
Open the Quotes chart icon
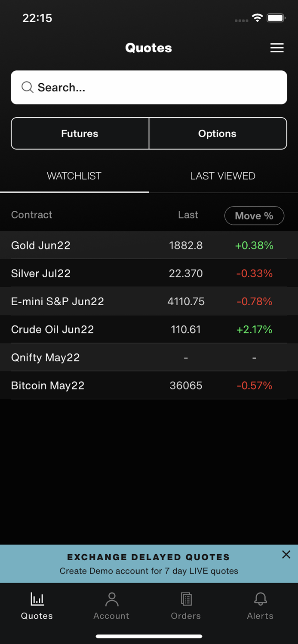pyautogui.click(x=37, y=598)
